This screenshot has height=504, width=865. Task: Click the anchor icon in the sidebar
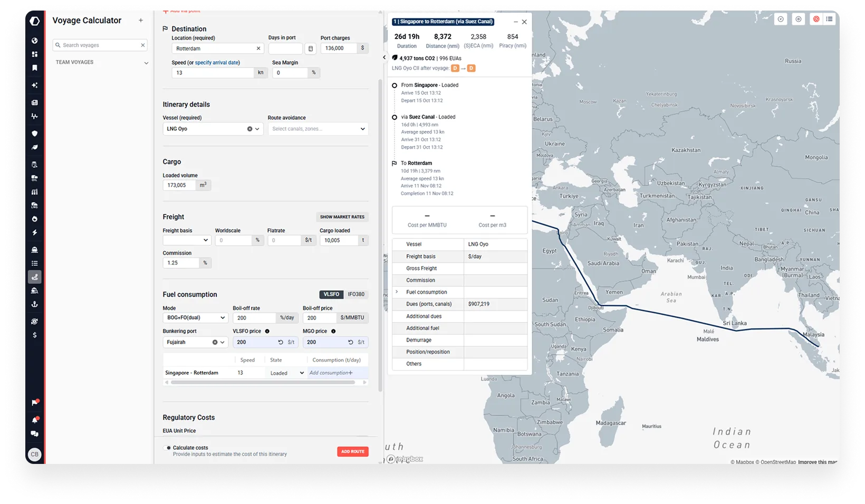coord(35,304)
